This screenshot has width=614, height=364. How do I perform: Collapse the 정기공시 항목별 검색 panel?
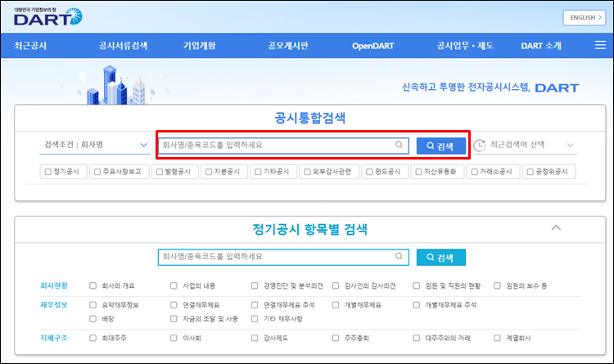556,227
